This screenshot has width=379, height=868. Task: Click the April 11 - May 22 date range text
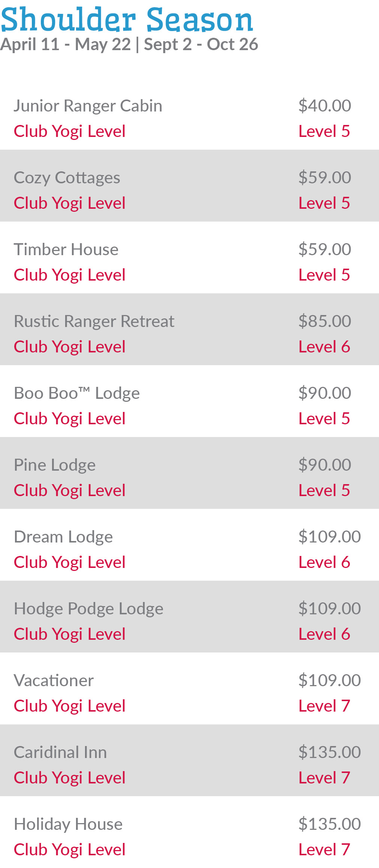point(66,45)
